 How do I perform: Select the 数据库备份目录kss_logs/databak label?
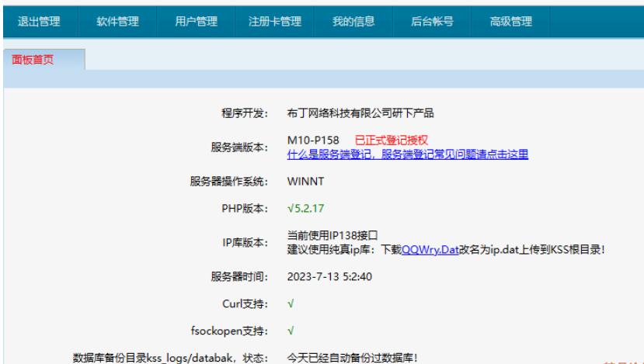[170, 358]
